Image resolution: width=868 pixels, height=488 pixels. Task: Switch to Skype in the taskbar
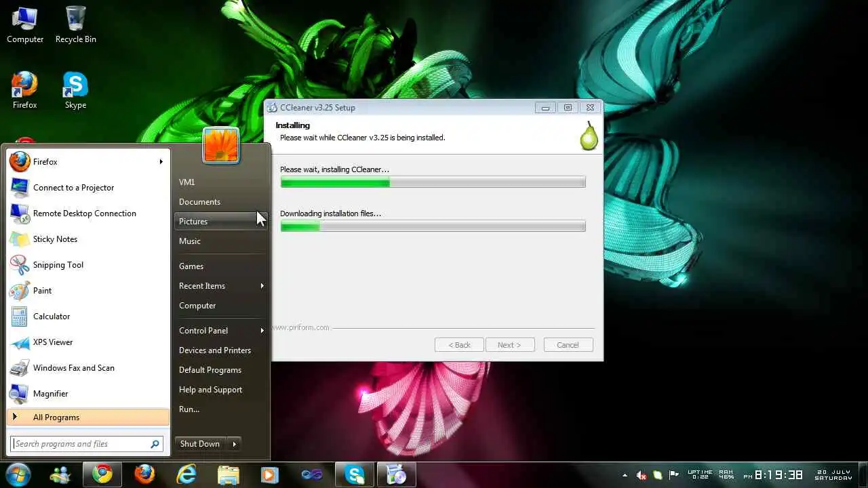(355, 474)
